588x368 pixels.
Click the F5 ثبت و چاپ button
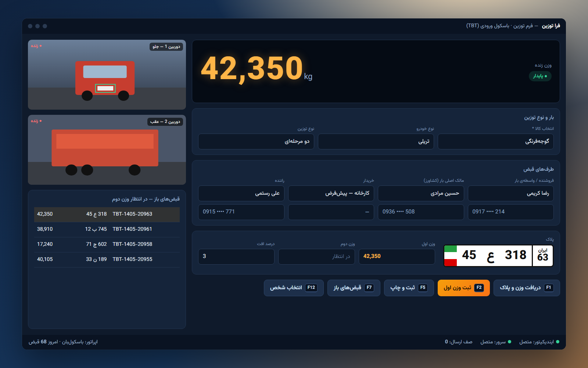[409, 288]
